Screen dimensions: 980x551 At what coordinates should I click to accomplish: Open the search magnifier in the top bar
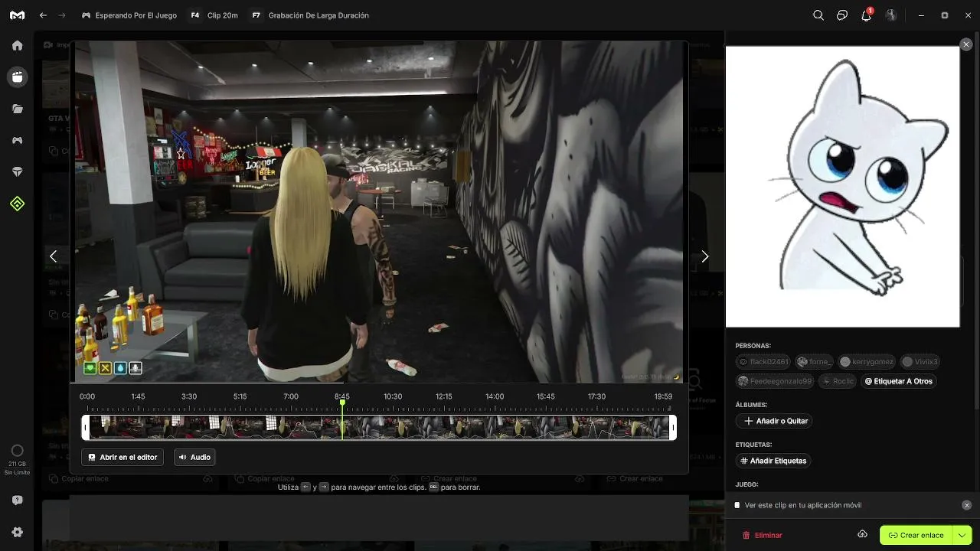click(818, 15)
